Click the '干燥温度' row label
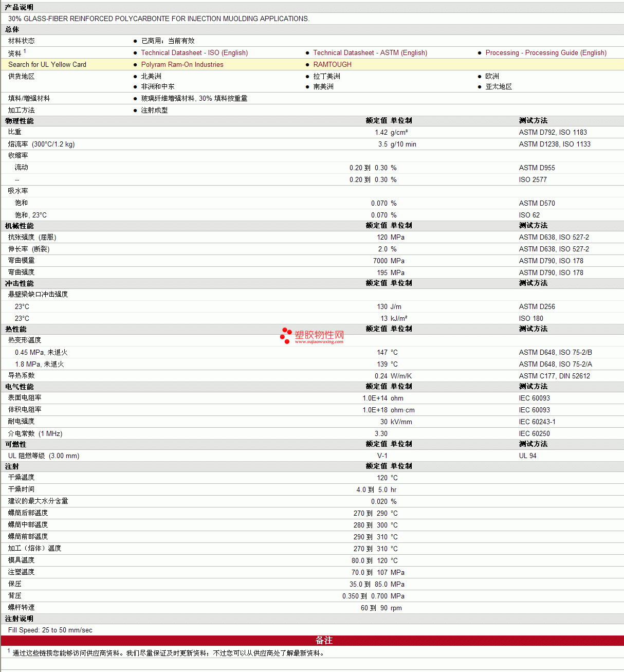This screenshot has width=624, height=672. tap(22, 478)
